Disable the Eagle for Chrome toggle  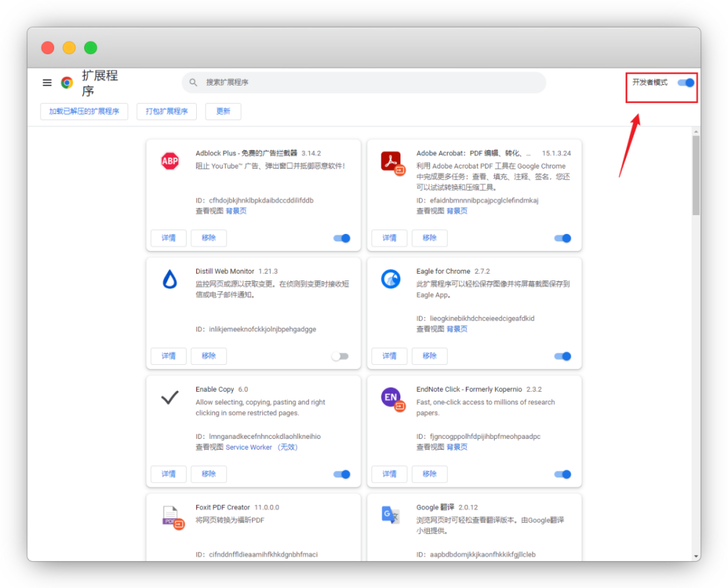click(563, 356)
